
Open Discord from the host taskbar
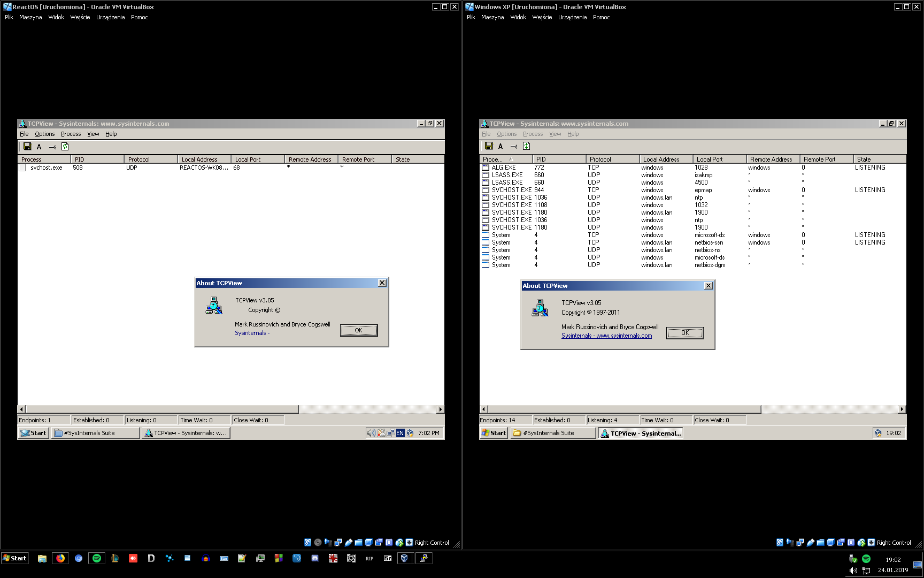(315, 558)
